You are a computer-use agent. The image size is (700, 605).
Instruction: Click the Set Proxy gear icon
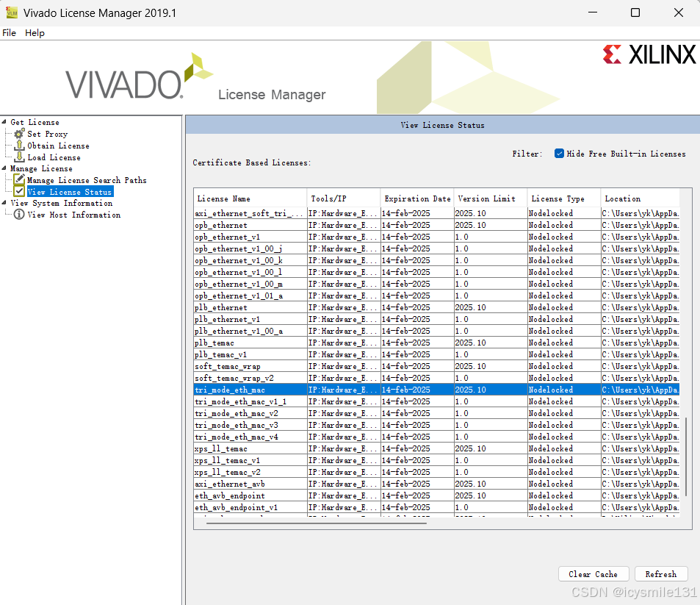click(x=19, y=134)
